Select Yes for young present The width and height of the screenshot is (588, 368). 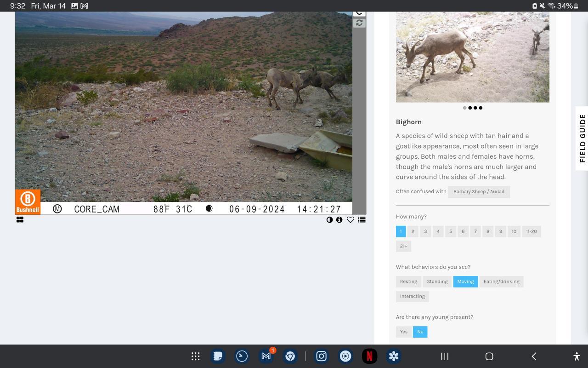403,332
